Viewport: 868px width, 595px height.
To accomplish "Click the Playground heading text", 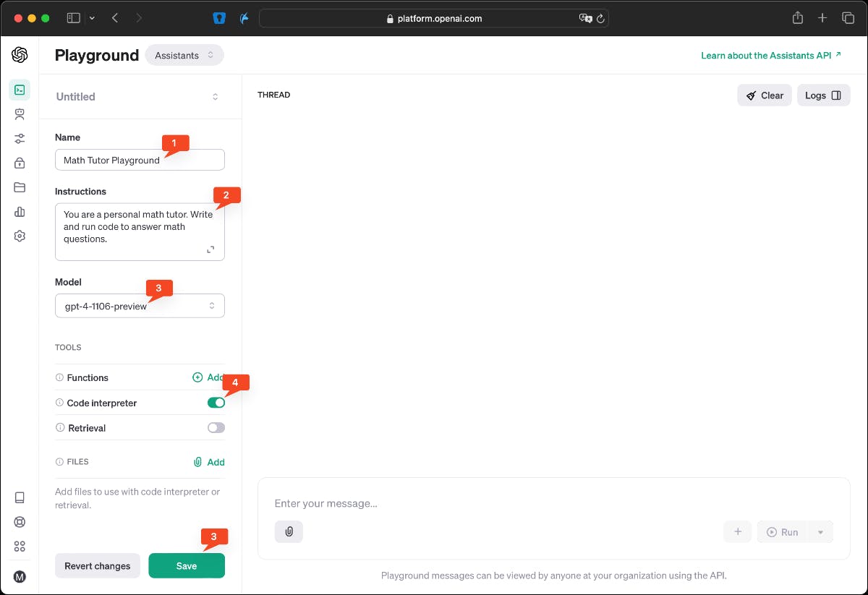I will point(97,56).
